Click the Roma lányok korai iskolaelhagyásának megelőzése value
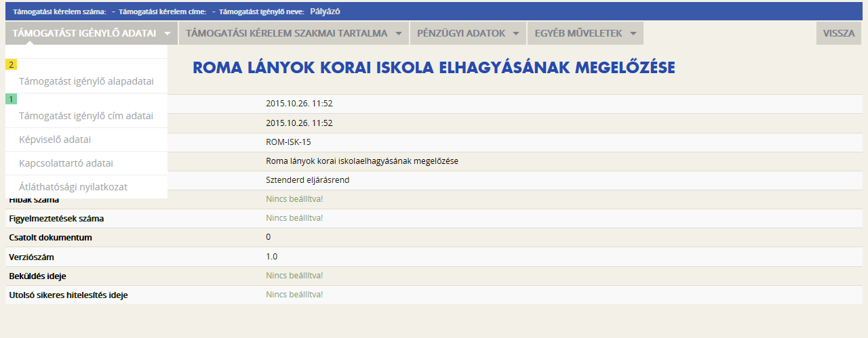868x338 pixels. 363,161
